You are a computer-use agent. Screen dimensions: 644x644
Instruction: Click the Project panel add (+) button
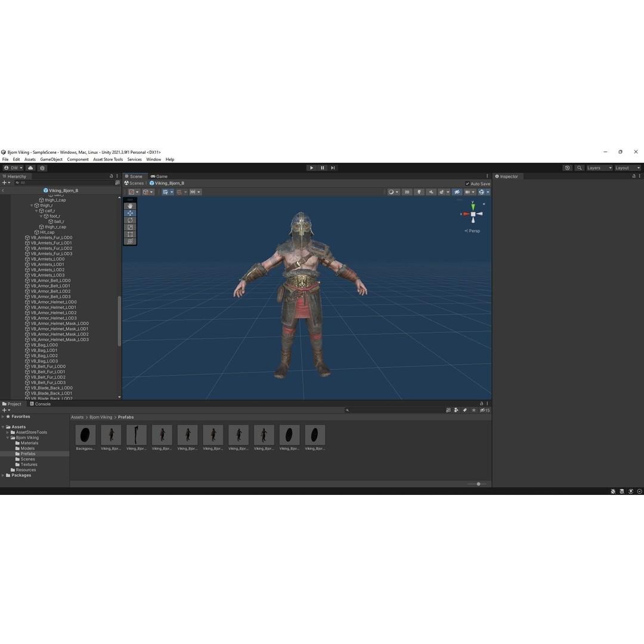[5, 410]
